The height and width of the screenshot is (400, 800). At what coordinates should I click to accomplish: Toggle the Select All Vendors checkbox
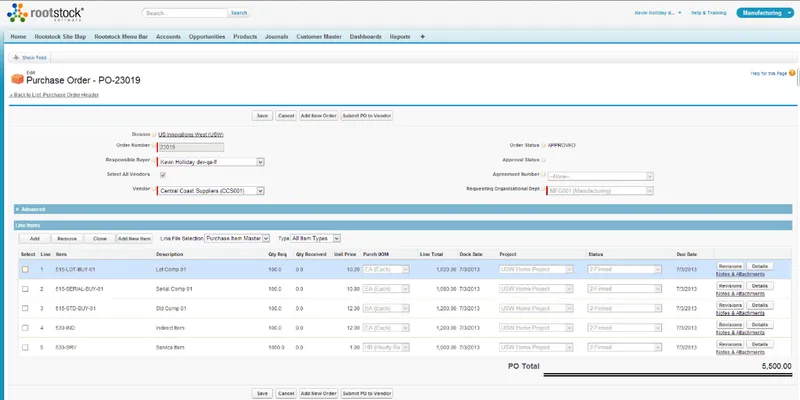(x=163, y=175)
